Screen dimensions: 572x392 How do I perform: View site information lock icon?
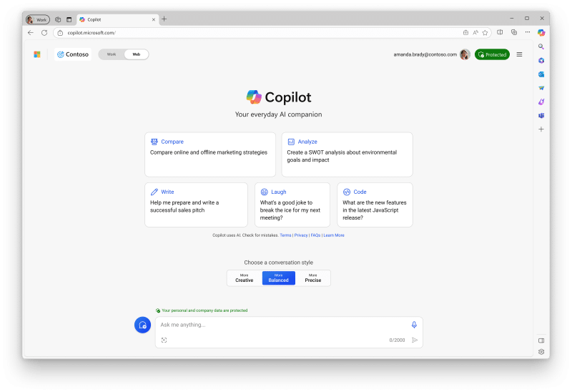pyautogui.click(x=60, y=33)
